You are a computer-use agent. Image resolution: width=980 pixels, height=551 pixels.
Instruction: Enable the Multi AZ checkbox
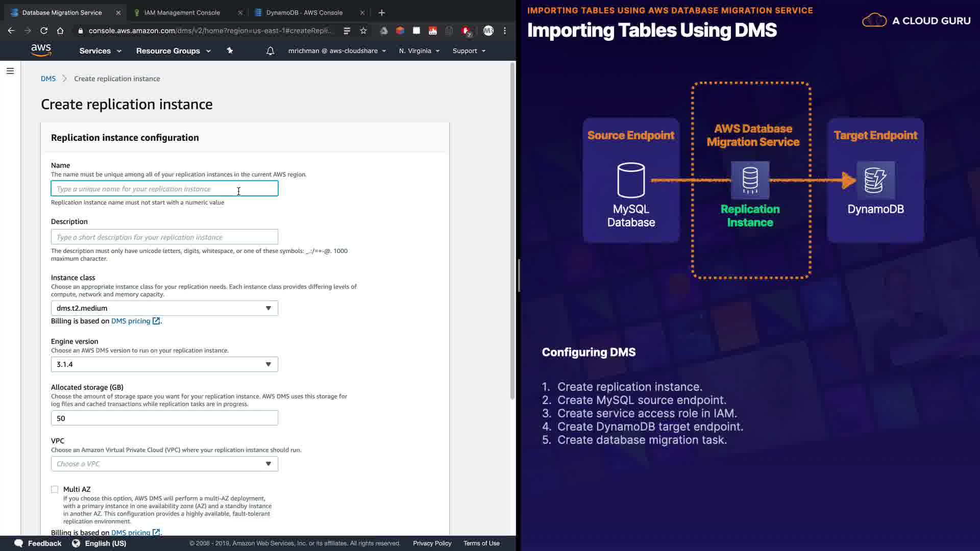(55, 489)
